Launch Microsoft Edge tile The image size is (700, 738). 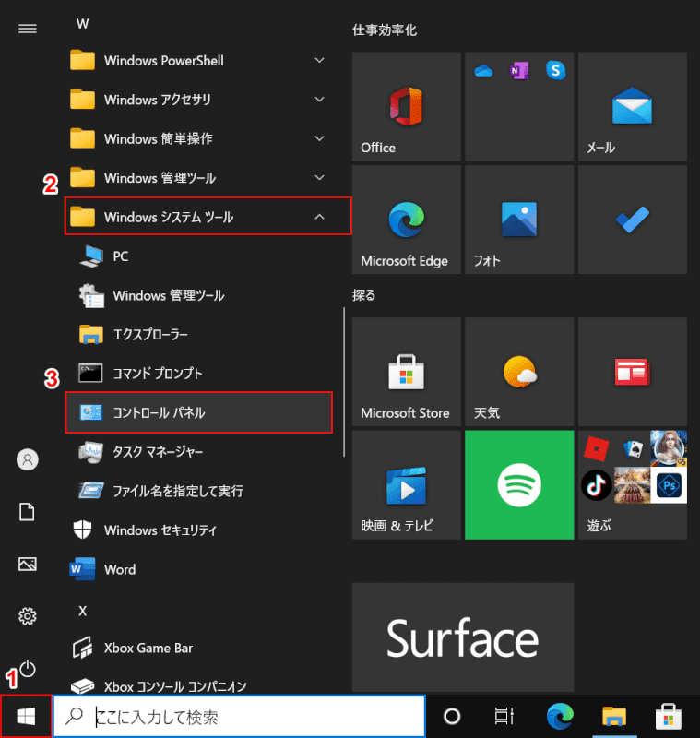tap(407, 220)
